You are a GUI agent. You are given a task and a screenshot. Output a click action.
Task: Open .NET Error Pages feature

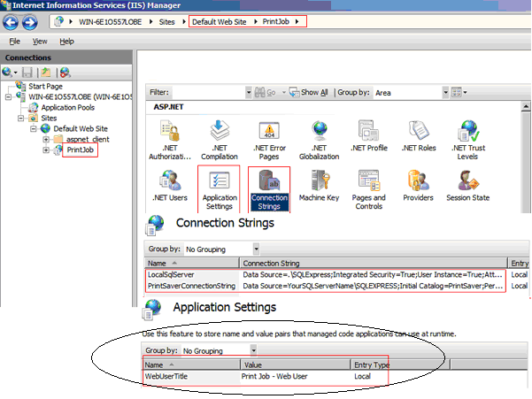coord(269,141)
